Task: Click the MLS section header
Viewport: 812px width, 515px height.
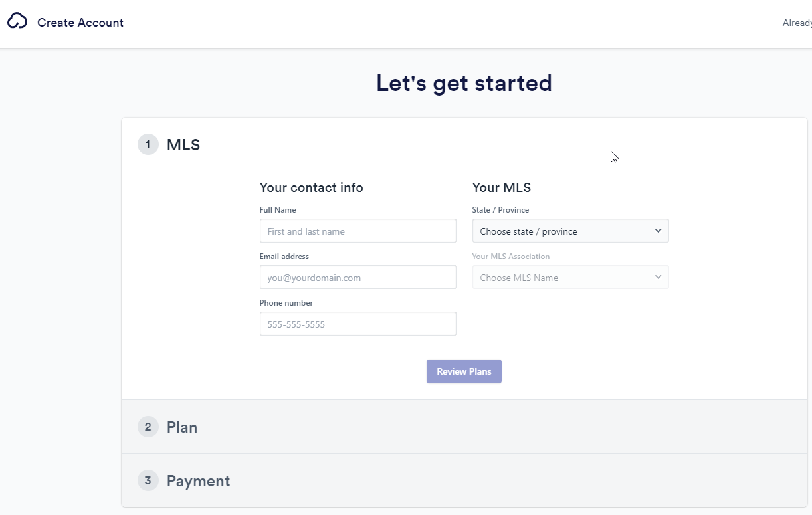Action: coord(183,144)
